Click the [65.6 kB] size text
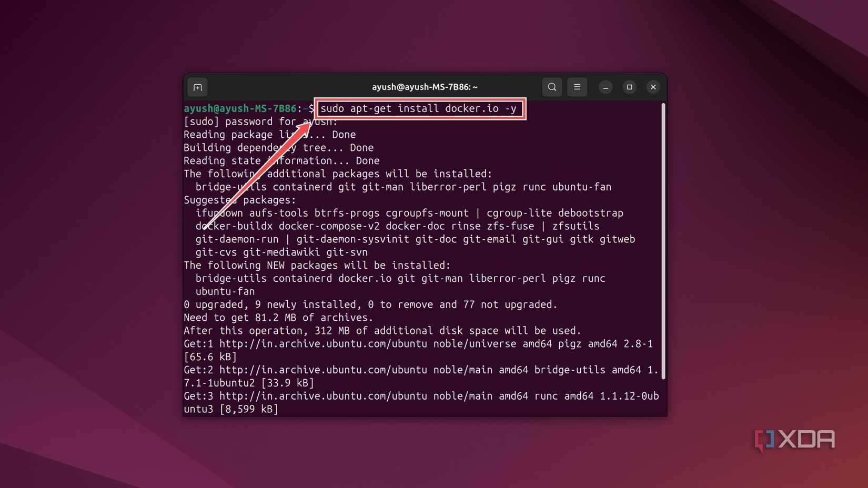 point(210,357)
